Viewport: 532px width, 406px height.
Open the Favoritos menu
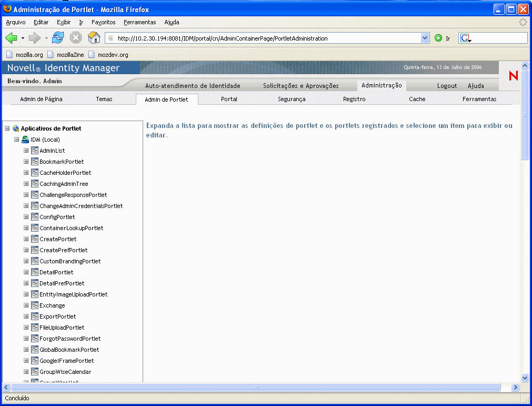click(x=104, y=22)
